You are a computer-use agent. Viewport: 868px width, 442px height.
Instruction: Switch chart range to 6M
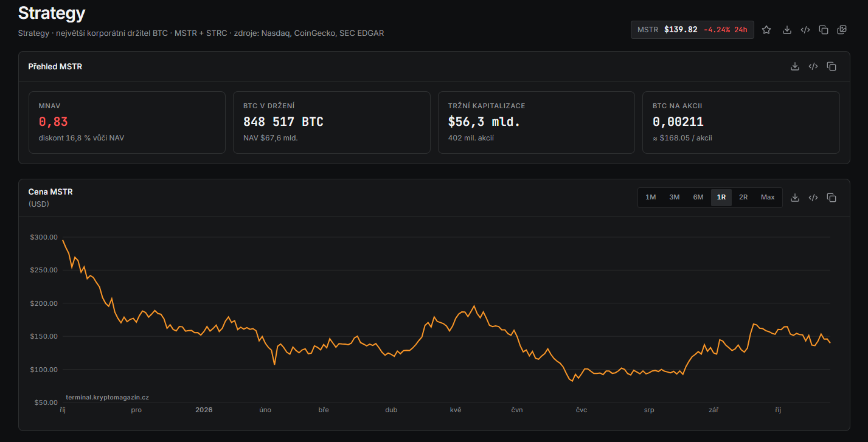point(698,197)
